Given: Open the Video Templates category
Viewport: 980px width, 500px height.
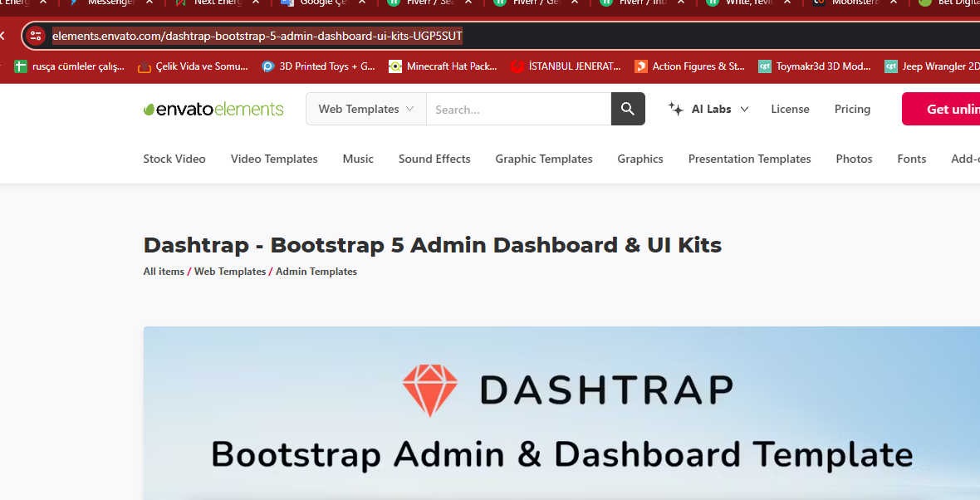Looking at the screenshot, I should click(274, 159).
